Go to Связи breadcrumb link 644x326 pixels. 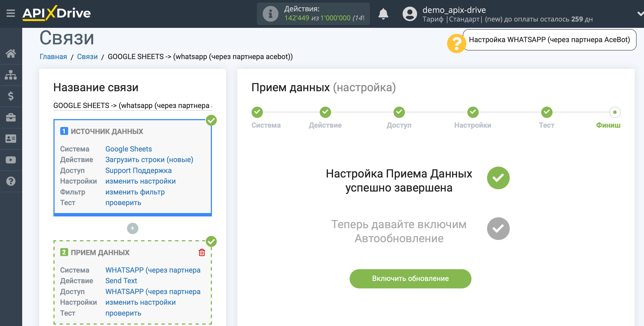point(87,57)
